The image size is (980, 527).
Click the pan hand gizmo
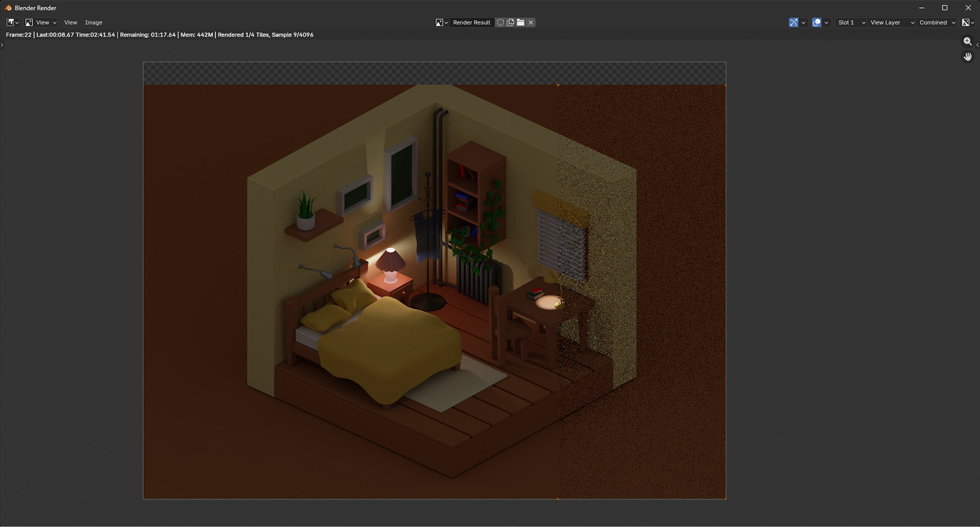(x=968, y=57)
